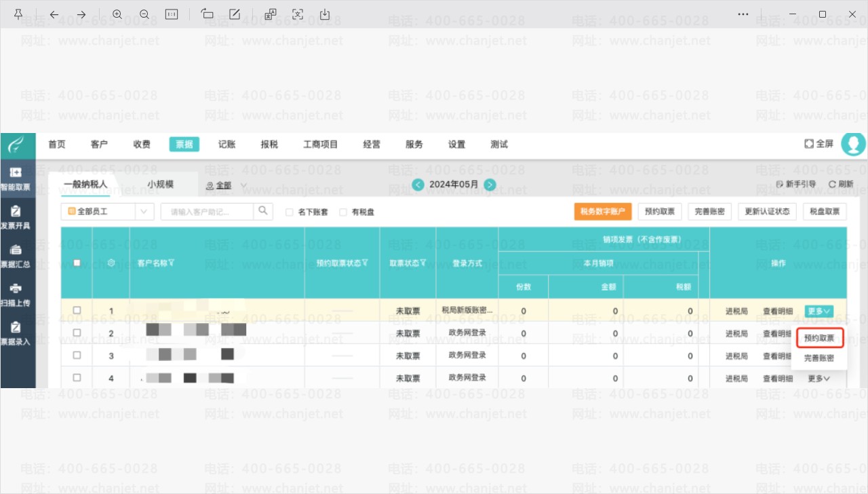
Task: Open the 票据录入 sidebar icon
Action: click(16, 334)
